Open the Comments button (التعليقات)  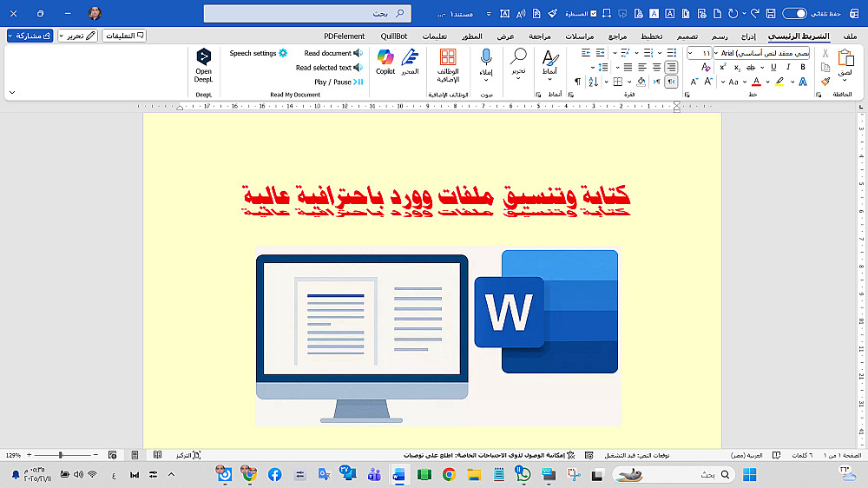[x=124, y=36]
